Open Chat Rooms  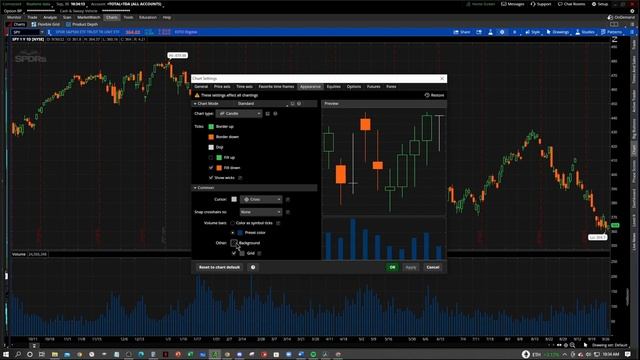coord(571,4)
